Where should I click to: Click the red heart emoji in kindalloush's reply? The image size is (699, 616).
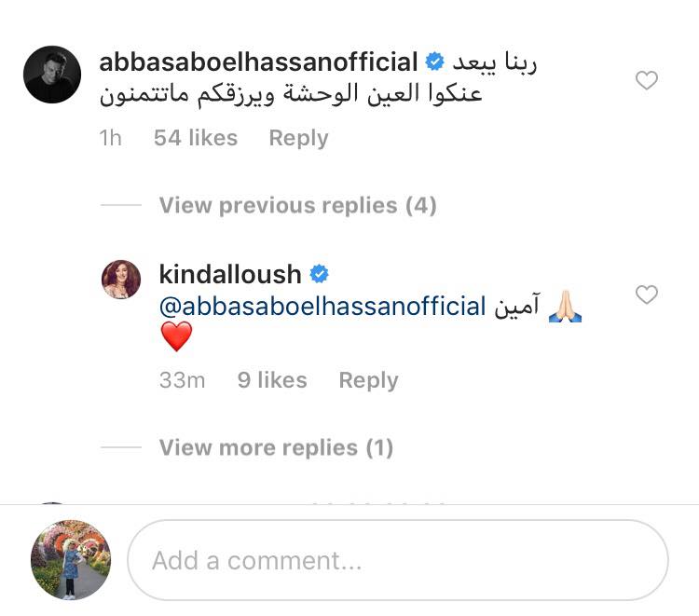click(x=175, y=335)
